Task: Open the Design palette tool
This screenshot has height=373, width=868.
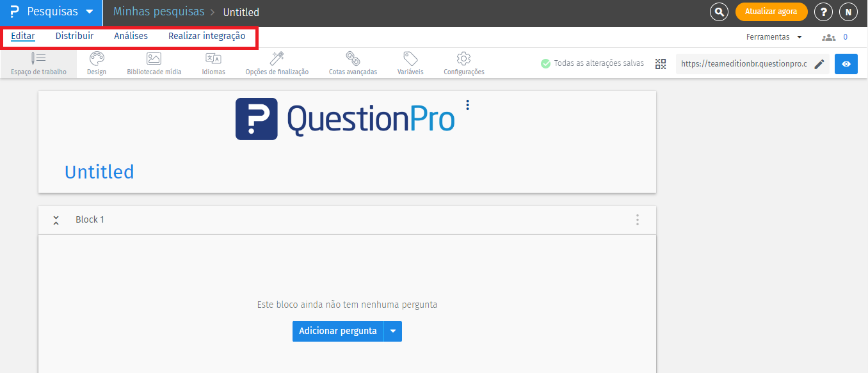Action: point(97,63)
